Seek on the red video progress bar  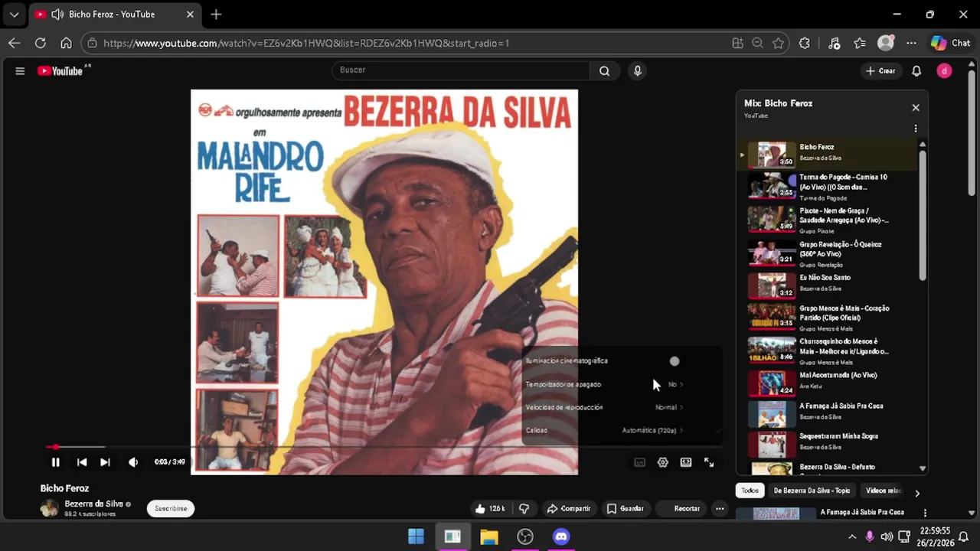pos(383,447)
